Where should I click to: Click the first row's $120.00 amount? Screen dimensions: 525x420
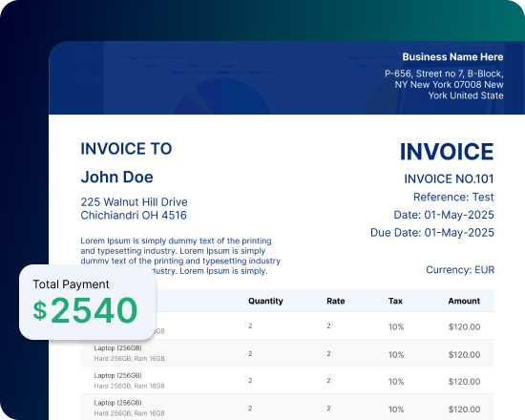point(464,326)
